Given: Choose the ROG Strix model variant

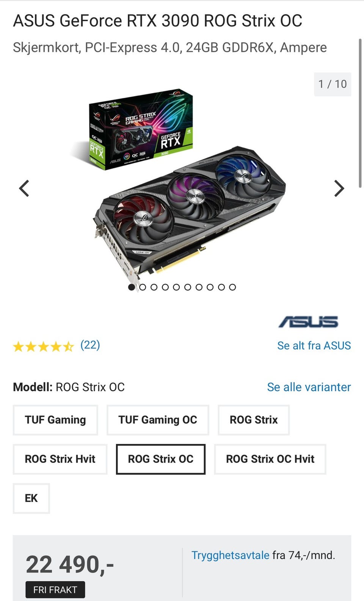Looking at the screenshot, I should click(254, 420).
